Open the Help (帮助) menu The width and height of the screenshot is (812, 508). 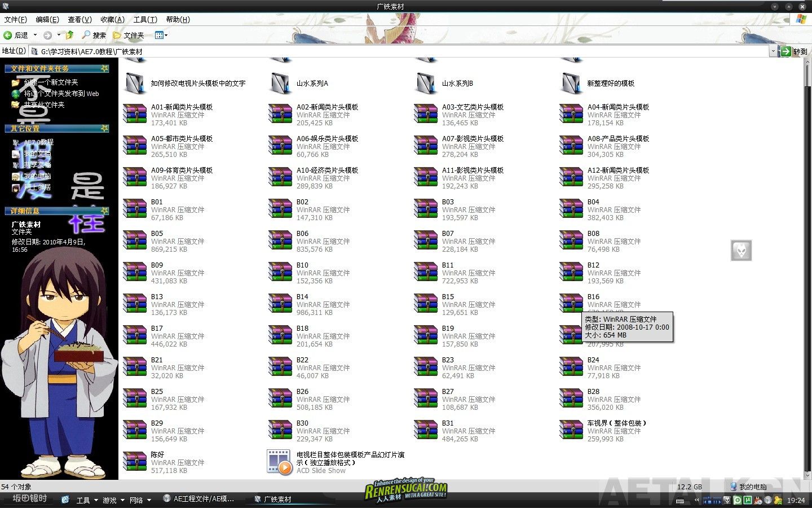178,19
